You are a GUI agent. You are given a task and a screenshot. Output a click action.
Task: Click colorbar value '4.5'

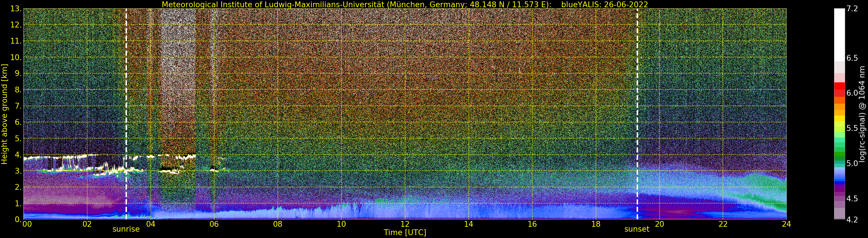click(x=852, y=198)
